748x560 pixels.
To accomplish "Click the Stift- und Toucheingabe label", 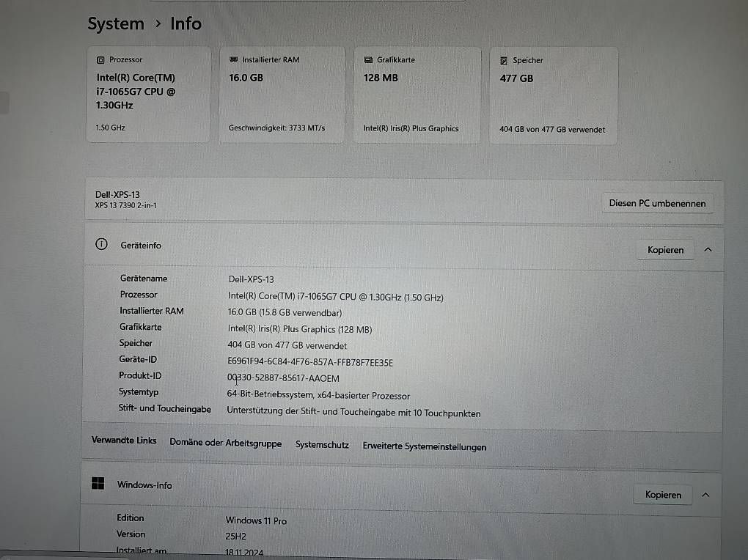I will click(x=164, y=408).
